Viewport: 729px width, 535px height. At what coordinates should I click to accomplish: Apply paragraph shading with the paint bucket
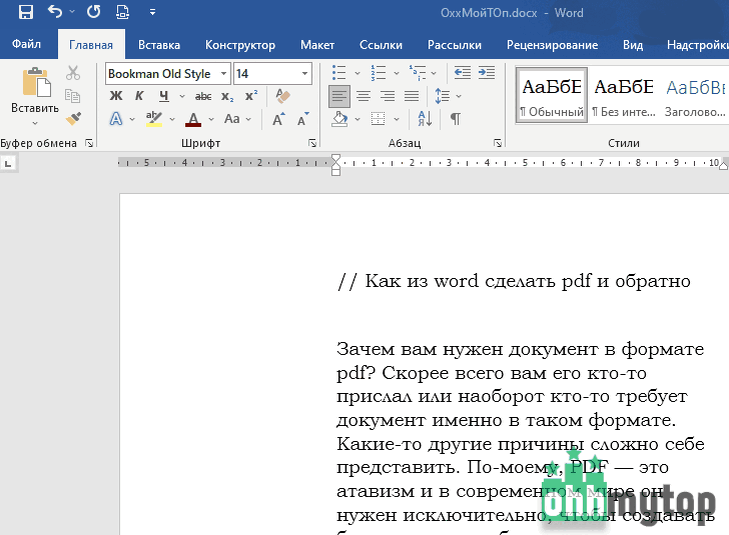[x=339, y=119]
